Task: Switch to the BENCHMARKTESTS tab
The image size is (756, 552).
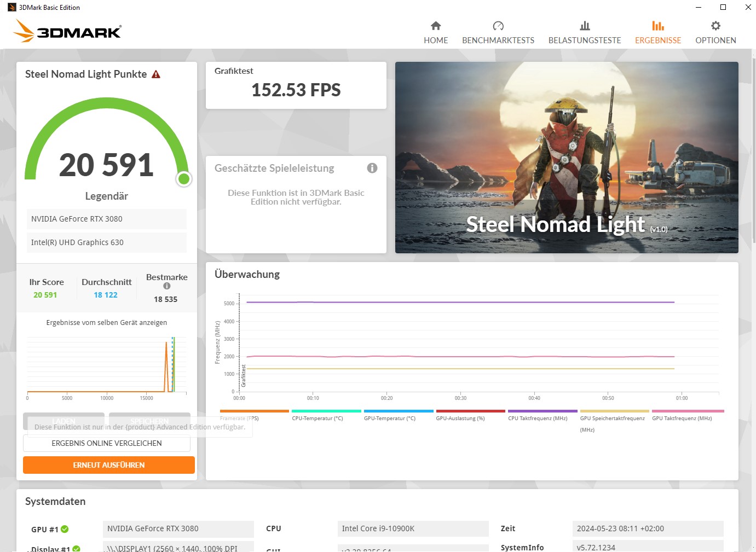Action: click(x=498, y=40)
